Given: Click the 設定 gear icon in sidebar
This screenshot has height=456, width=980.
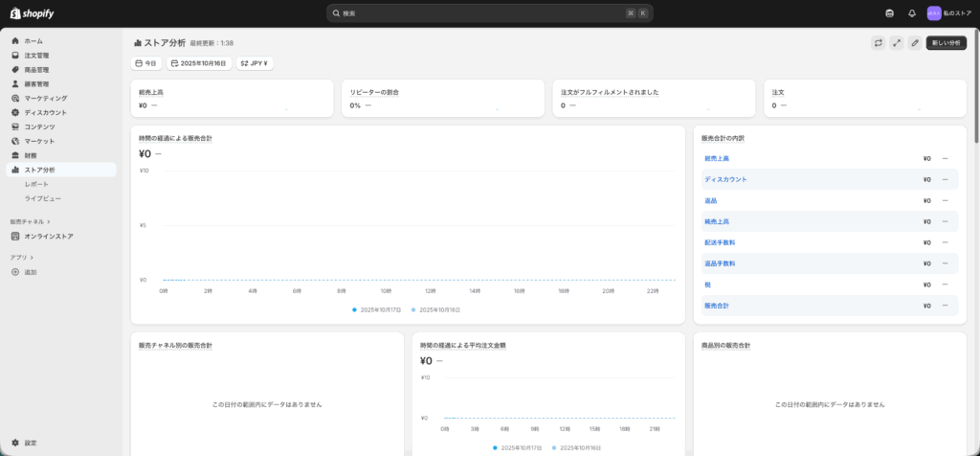Looking at the screenshot, I should (x=15, y=443).
